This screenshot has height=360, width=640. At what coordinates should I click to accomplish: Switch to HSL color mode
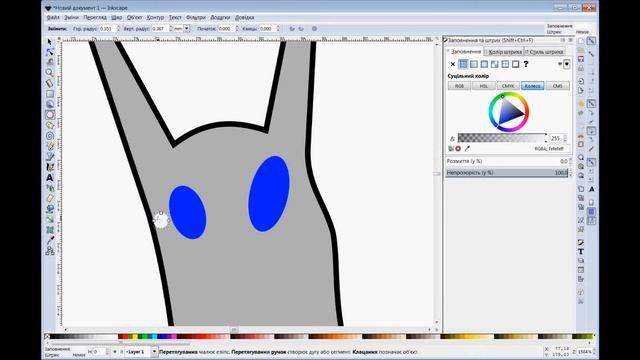(484, 86)
